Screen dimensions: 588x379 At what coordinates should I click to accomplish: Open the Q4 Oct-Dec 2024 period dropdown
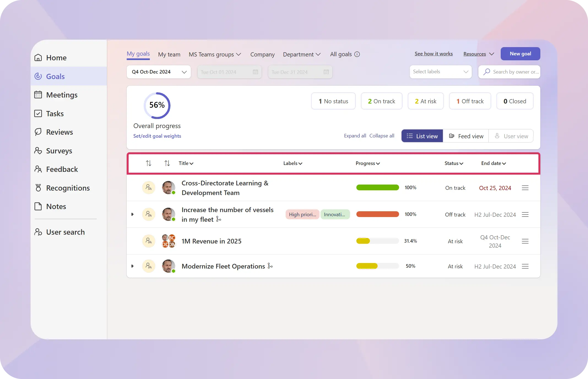pyautogui.click(x=159, y=72)
